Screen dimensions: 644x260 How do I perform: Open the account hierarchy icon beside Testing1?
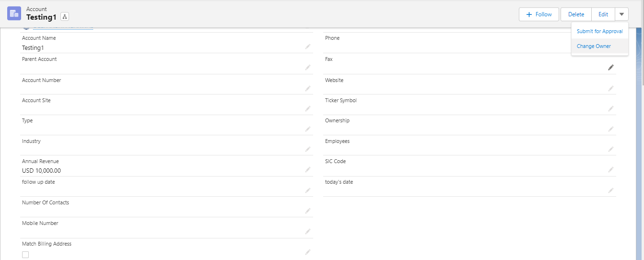(x=65, y=17)
